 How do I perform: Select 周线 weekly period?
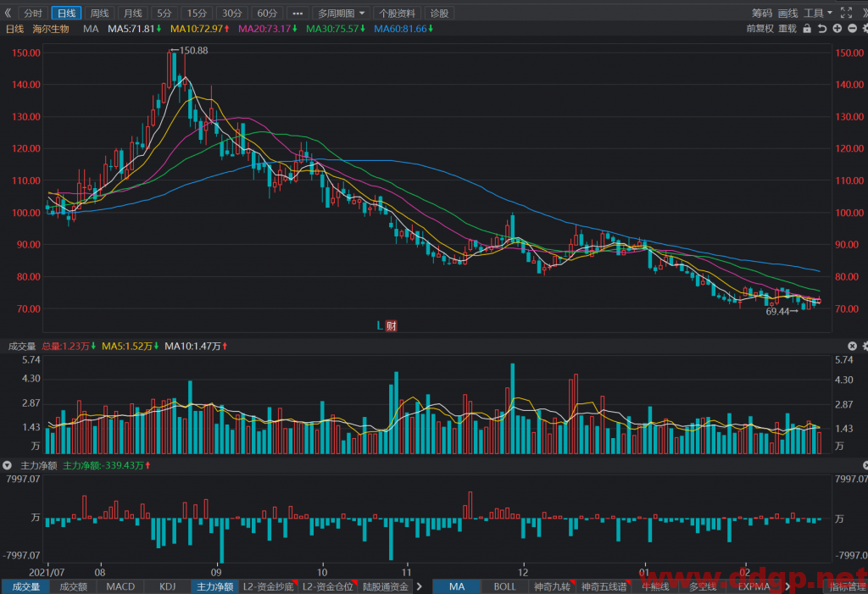tap(100, 13)
